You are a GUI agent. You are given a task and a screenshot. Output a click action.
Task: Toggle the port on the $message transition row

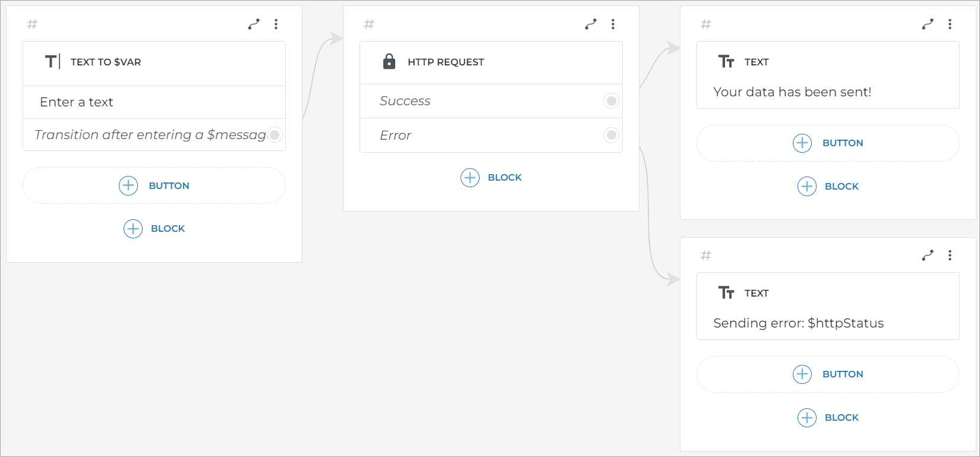(275, 135)
